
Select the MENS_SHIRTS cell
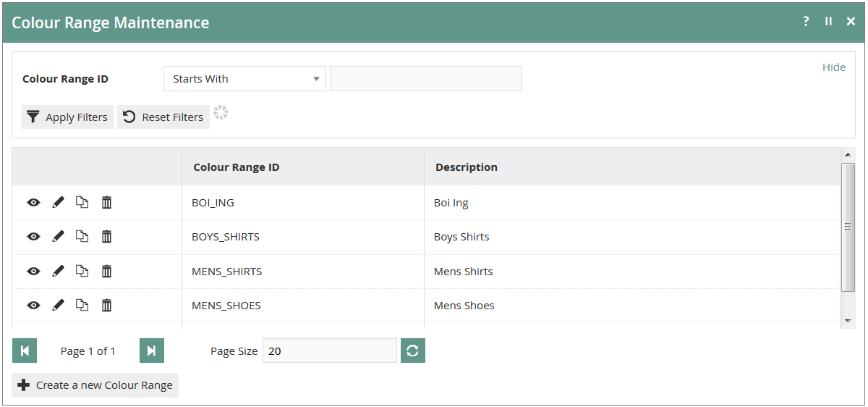click(x=303, y=272)
